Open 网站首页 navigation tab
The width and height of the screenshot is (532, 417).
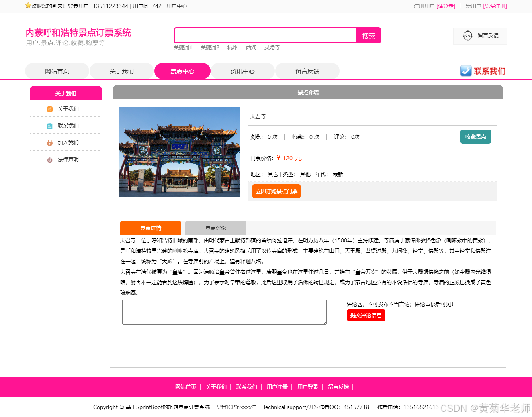tap(57, 71)
